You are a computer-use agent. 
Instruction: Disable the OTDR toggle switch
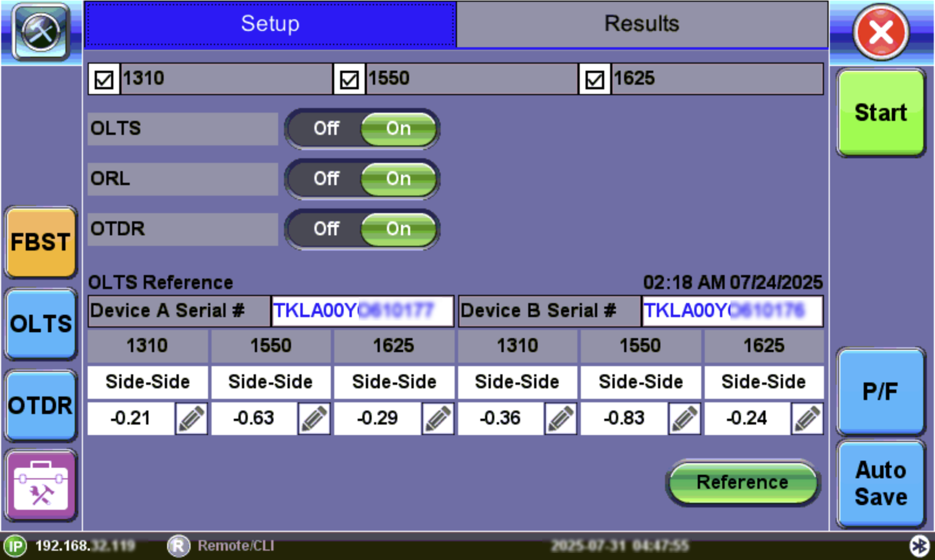click(325, 229)
